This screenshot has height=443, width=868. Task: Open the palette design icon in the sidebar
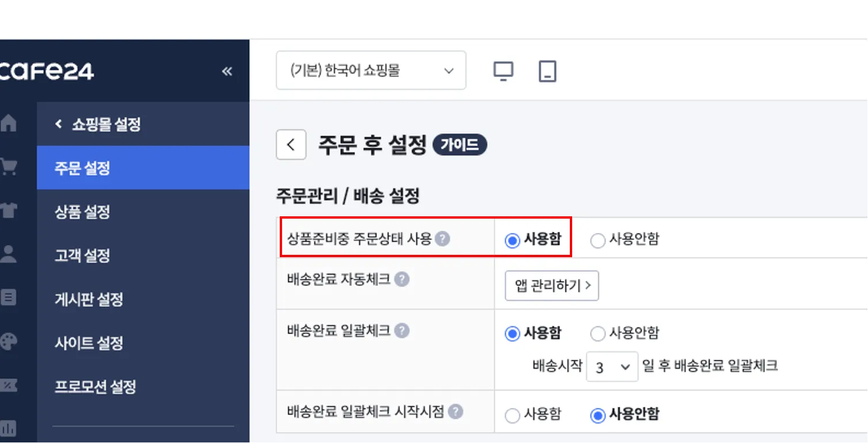(8, 342)
